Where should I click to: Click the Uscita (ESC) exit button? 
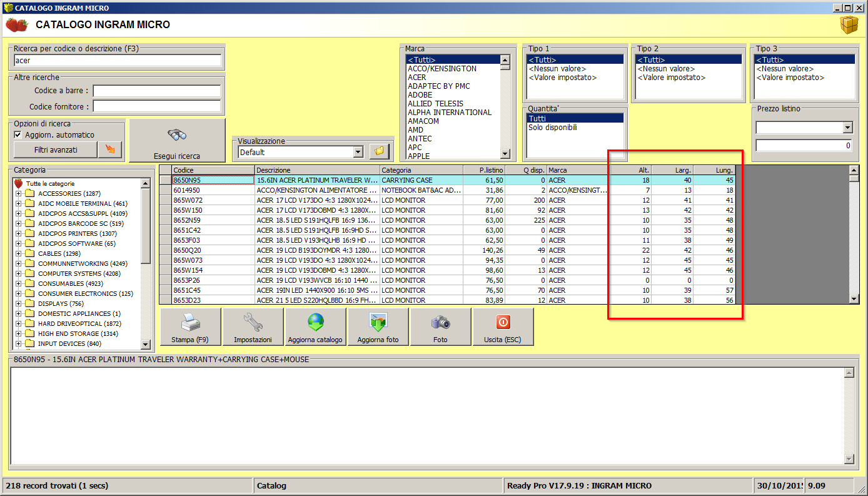503,326
